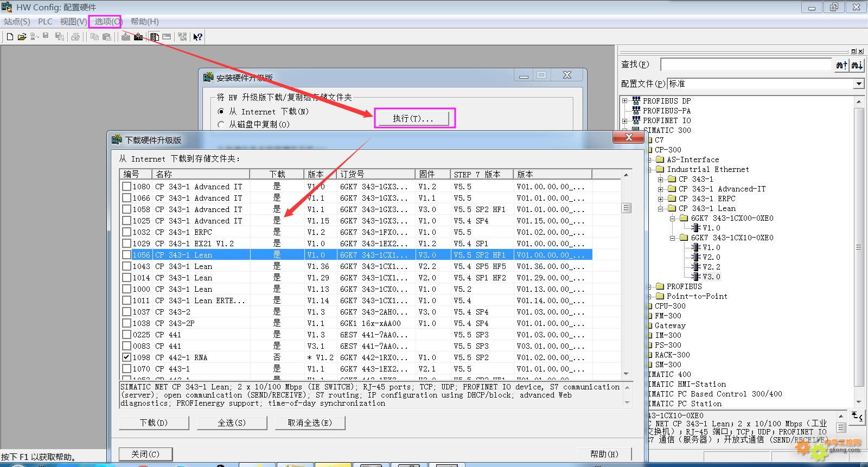Click the search-upward binoculars icon
This screenshot has width=868, height=467.
pyautogui.click(x=841, y=65)
